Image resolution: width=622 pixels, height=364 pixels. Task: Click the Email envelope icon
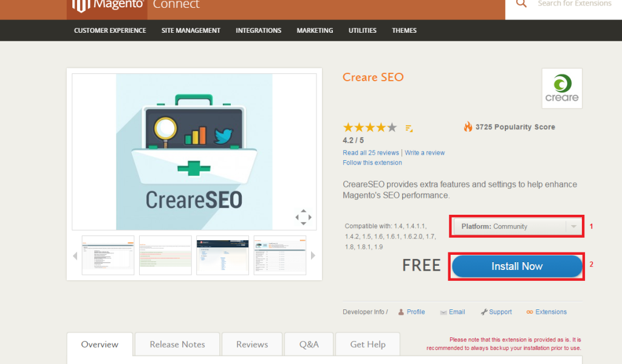[443, 312]
